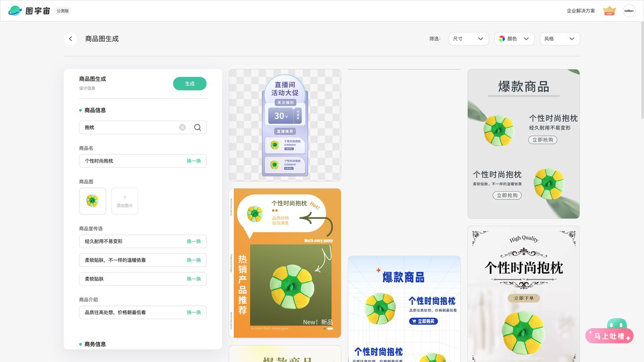
Task: Click the 图宇宙 planet logo icon
Action: [x=15, y=11]
